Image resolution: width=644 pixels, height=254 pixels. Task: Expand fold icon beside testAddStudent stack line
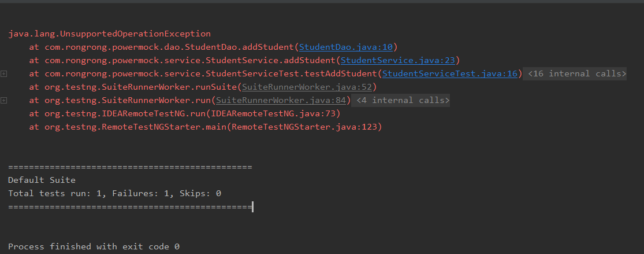pos(4,74)
